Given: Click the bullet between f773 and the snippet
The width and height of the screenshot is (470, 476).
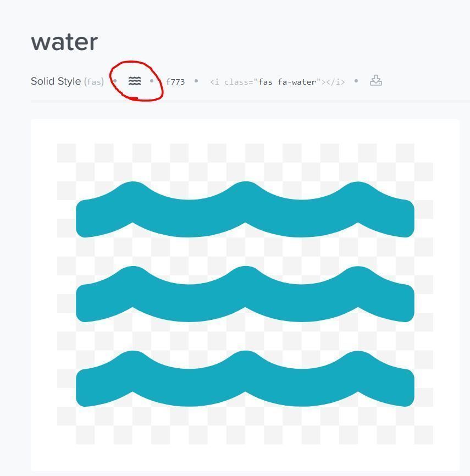Looking at the screenshot, I should [x=196, y=81].
